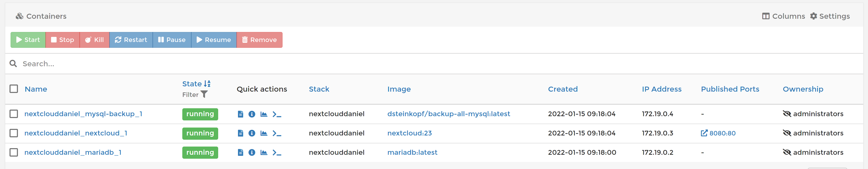Screen dimensions: 868x169
Task: Sort the table by Image column
Action: pos(399,89)
